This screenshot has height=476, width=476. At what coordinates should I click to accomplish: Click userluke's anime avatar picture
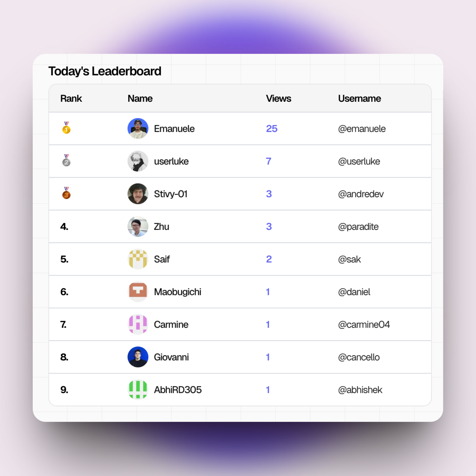click(138, 161)
